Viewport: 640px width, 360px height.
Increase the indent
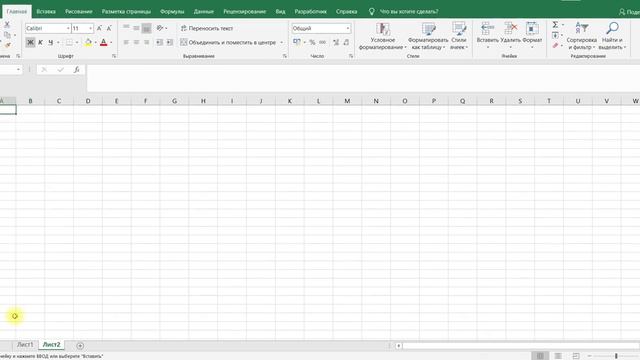pyautogui.click(x=170, y=42)
